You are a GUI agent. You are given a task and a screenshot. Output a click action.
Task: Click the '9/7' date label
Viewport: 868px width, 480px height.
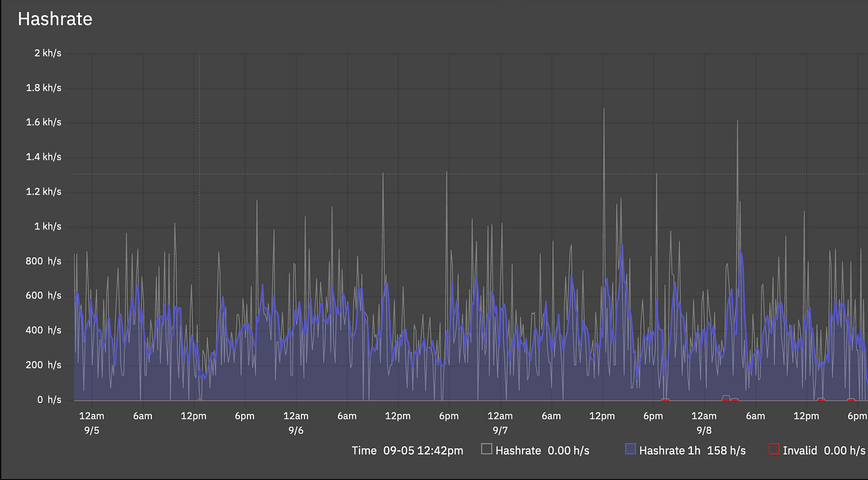pyautogui.click(x=500, y=430)
